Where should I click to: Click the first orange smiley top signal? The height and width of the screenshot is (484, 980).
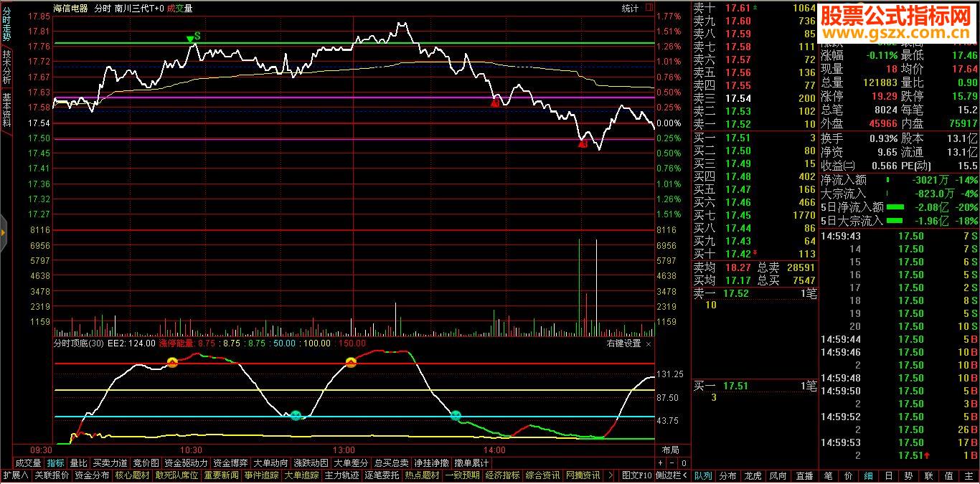[x=172, y=363]
